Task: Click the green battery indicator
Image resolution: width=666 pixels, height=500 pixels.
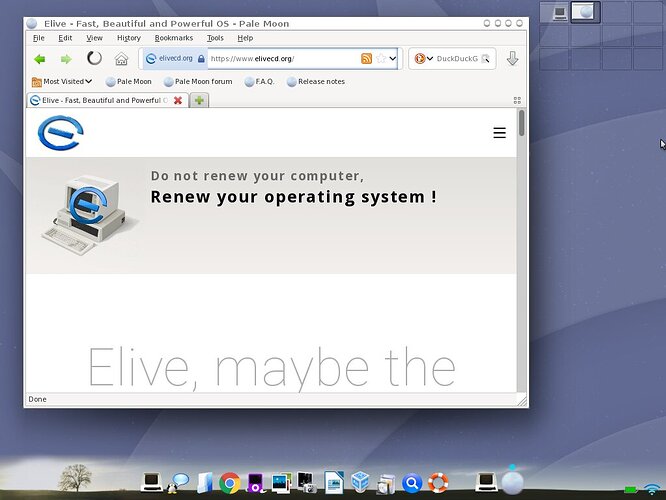Action: pos(630,490)
